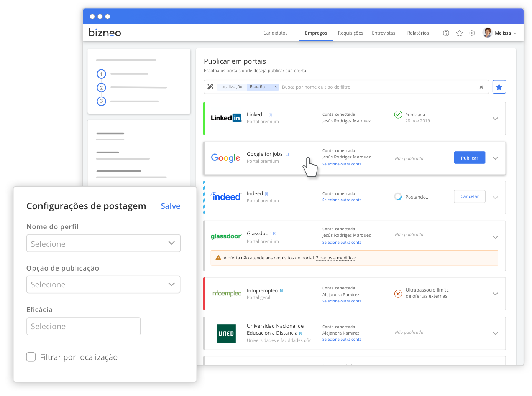The height and width of the screenshot is (396, 532).
Task: Click the red limit-exceeded error icon
Action: [398, 294]
